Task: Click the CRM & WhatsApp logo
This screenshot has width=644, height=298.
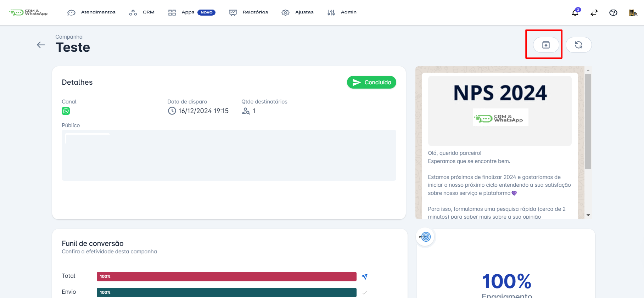Action: (28, 12)
